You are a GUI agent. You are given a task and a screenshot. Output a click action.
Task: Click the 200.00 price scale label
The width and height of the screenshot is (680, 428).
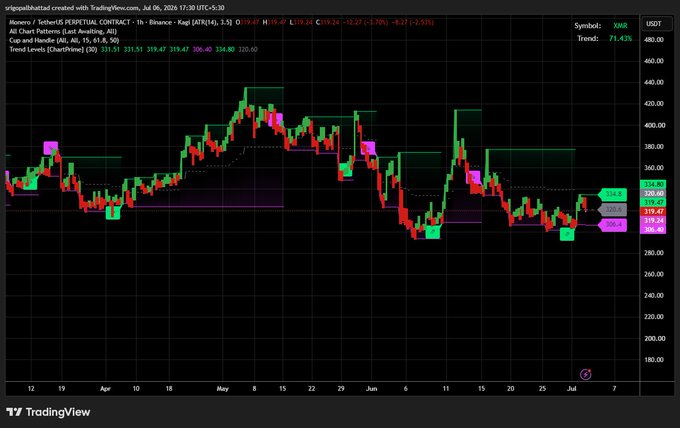(654, 338)
